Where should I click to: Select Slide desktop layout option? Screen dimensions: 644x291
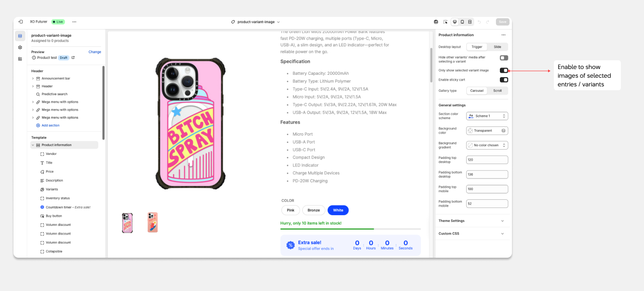point(497,47)
